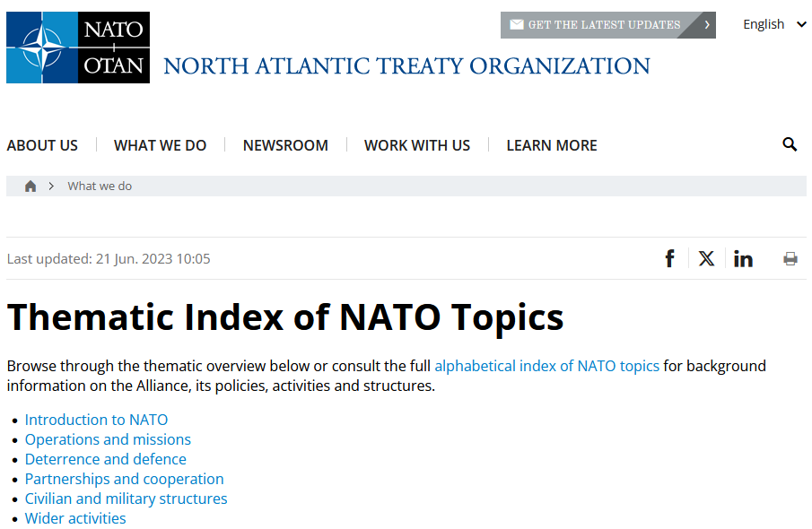
Task: Share the page on Facebook
Action: click(x=669, y=258)
